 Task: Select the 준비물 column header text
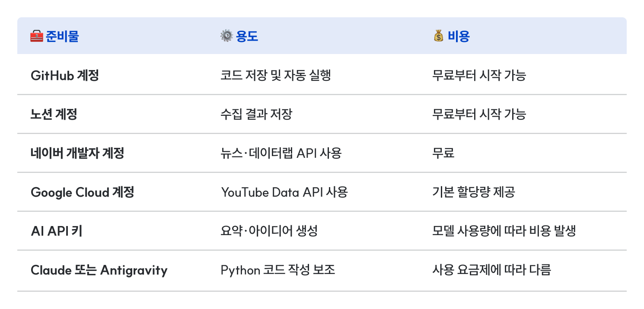[x=62, y=36]
